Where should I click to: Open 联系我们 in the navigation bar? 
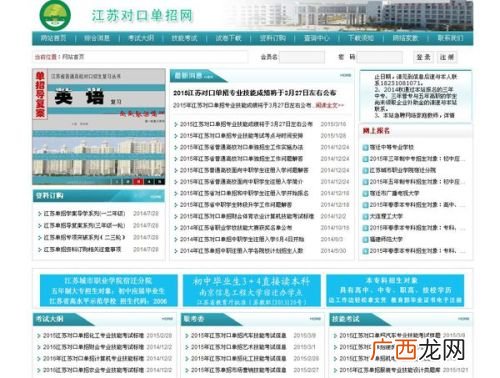[450, 38]
